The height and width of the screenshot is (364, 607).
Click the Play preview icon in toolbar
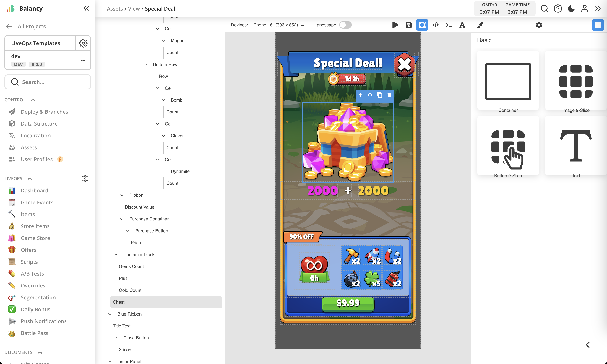coord(395,25)
